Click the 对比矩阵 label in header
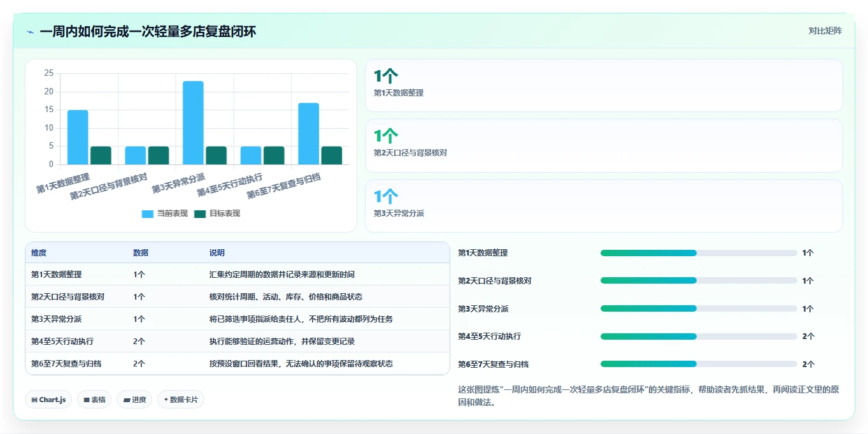The image size is (868, 434). pyautogui.click(x=825, y=31)
